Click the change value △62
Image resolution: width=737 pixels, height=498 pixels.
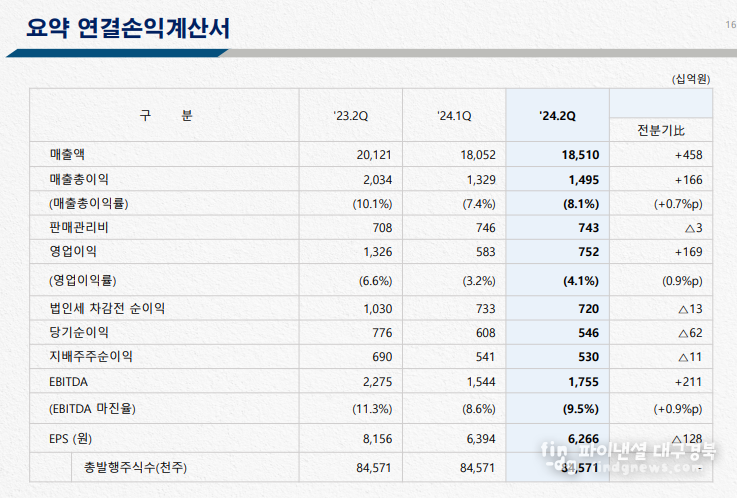tap(690, 333)
